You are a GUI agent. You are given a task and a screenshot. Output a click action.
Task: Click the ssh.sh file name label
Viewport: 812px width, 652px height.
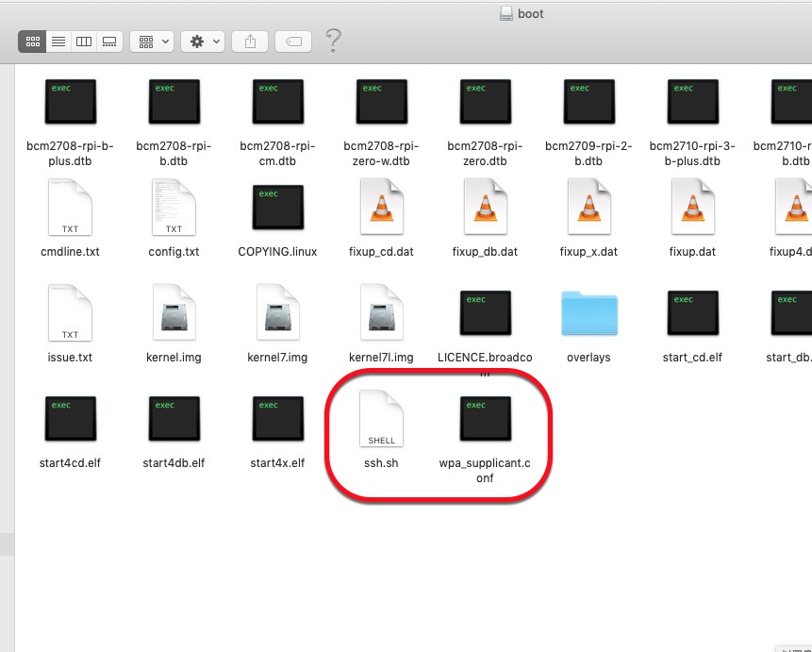coord(381,463)
